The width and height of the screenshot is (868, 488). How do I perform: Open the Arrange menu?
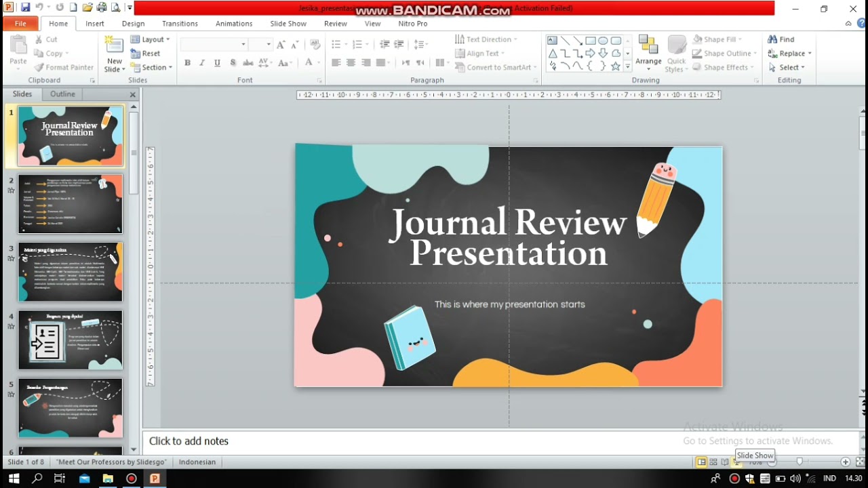coord(648,54)
